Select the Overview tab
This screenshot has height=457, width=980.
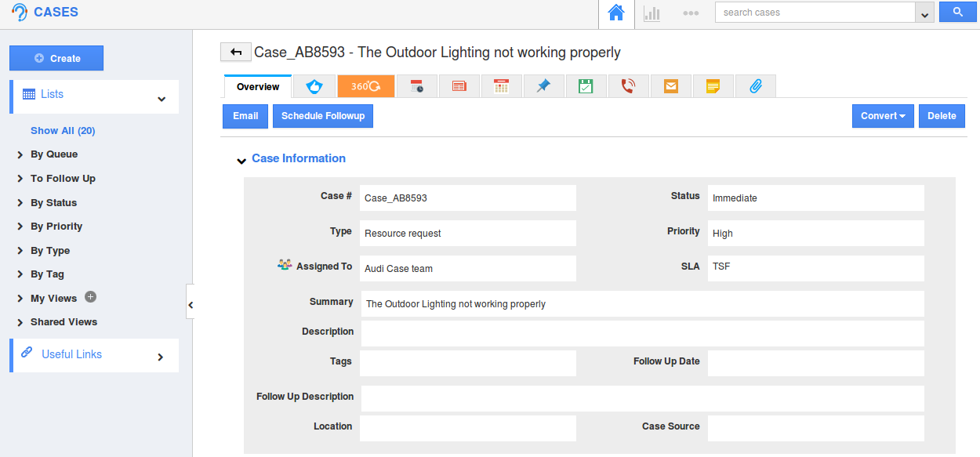tap(258, 87)
